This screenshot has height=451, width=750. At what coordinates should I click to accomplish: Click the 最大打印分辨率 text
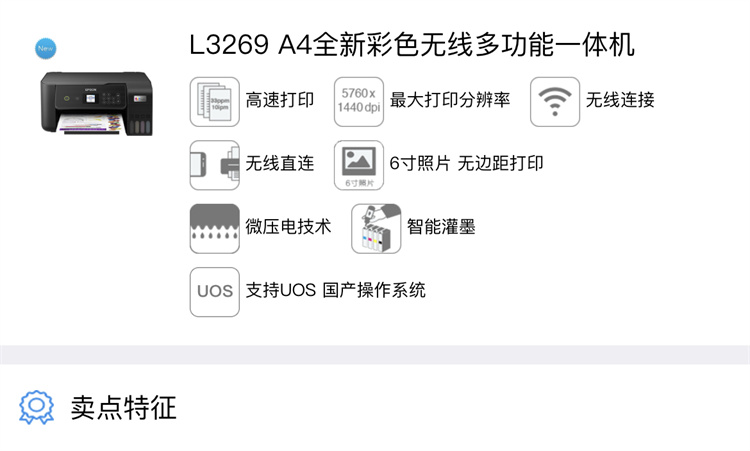click(x=450, y=100)
